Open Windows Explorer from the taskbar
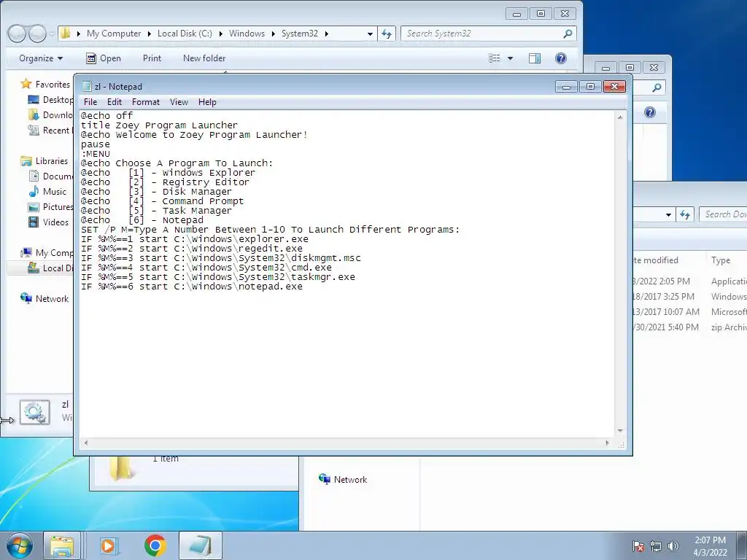 click(x=62, y=545)
